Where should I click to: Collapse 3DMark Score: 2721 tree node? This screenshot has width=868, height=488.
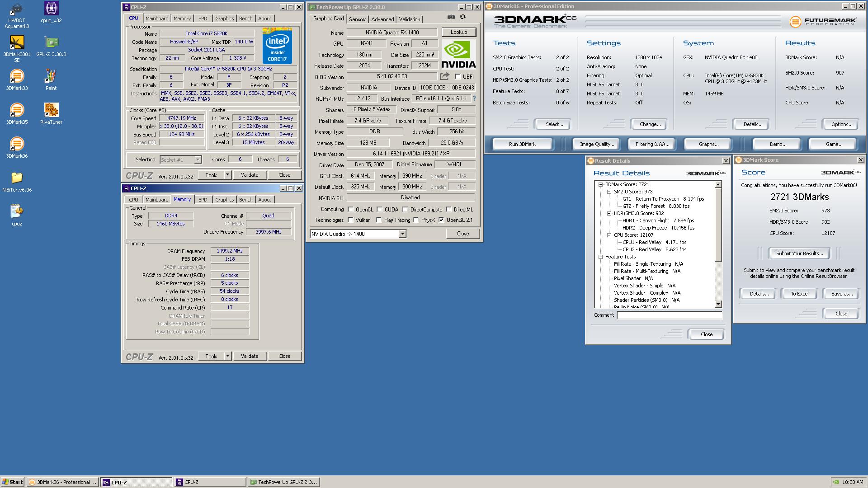click(601, 184)
